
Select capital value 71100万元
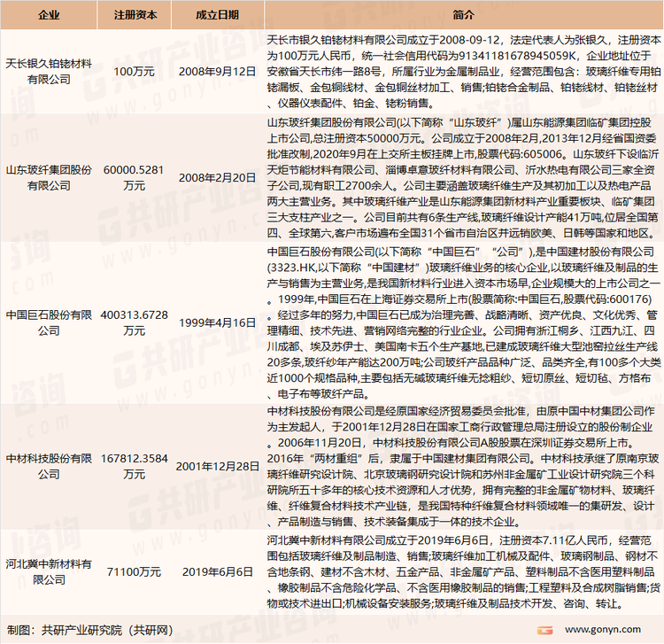pos(135,572)
